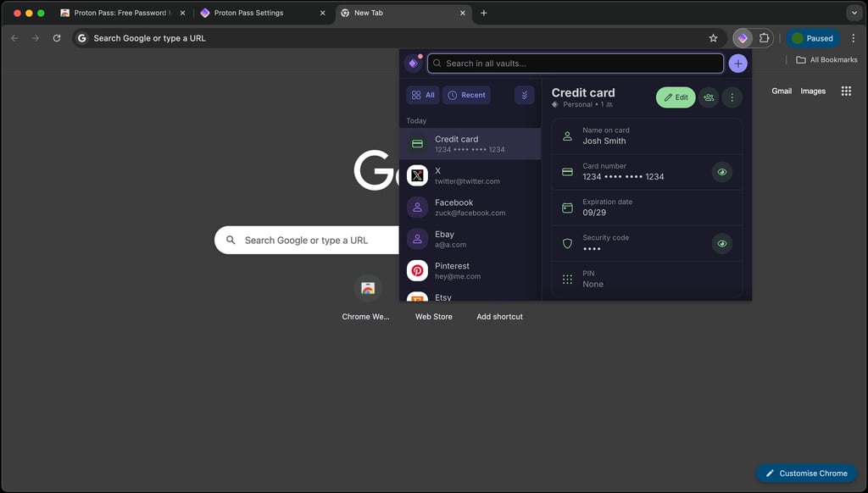Click the card icon beside Card number

pyautogui.click(x=567, y=172)
